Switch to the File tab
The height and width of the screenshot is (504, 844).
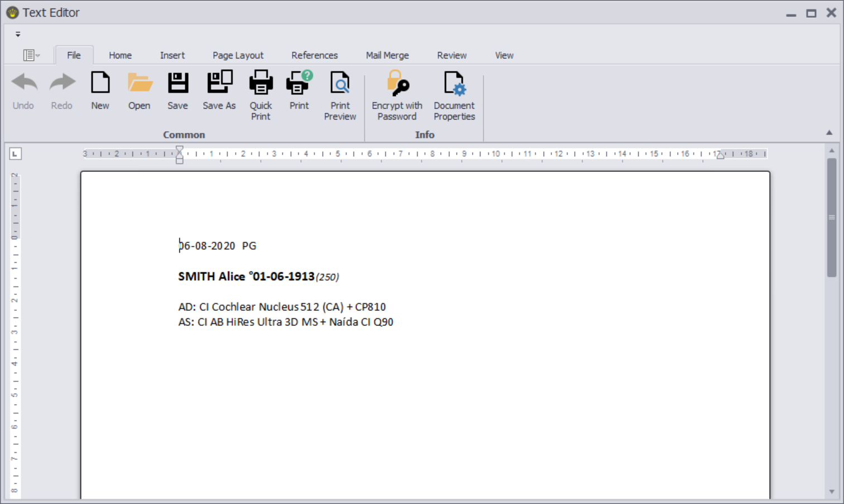pyautogui.click(x=74, y=55)
